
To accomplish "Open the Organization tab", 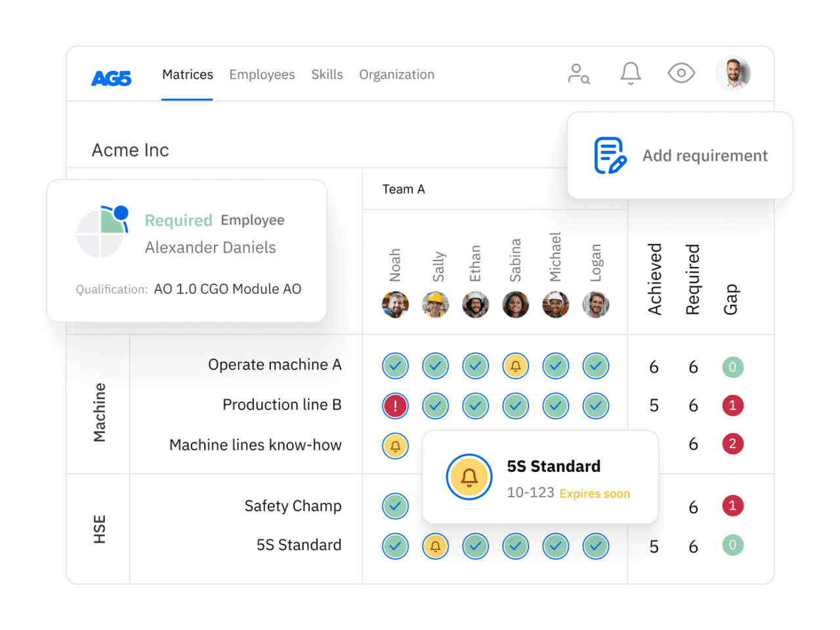I will click(396, 75).
